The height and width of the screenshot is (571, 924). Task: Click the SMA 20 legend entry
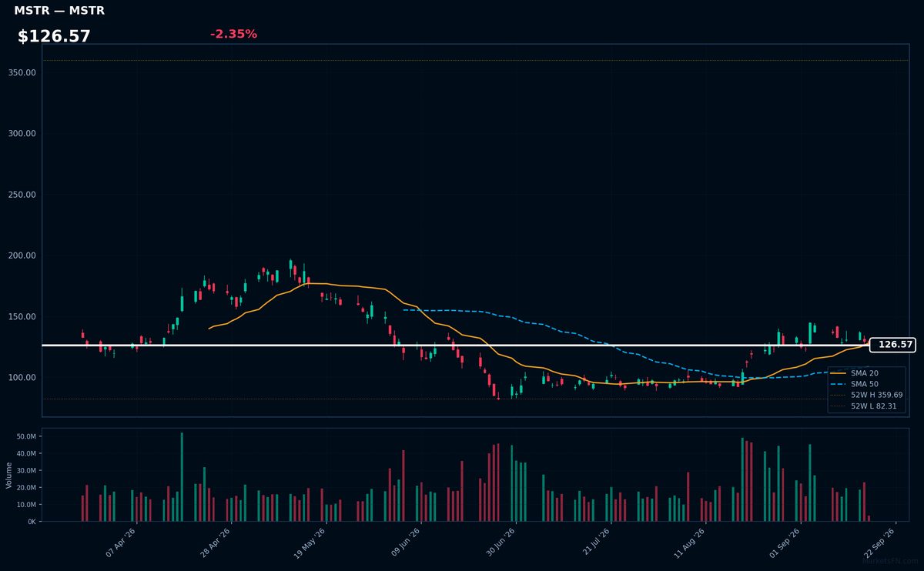click(856, 372)
